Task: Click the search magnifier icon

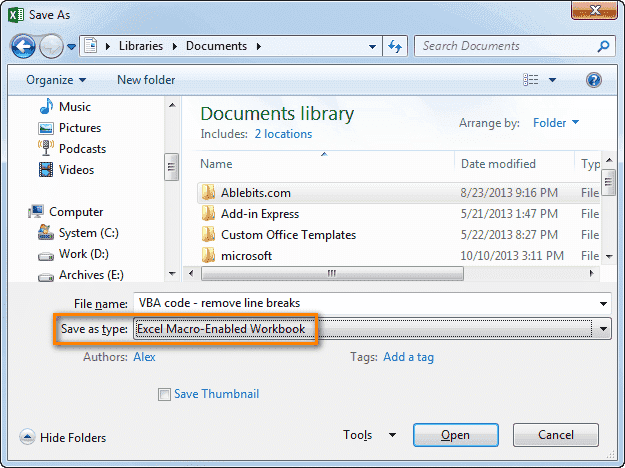Action: (x=604, y=46)
